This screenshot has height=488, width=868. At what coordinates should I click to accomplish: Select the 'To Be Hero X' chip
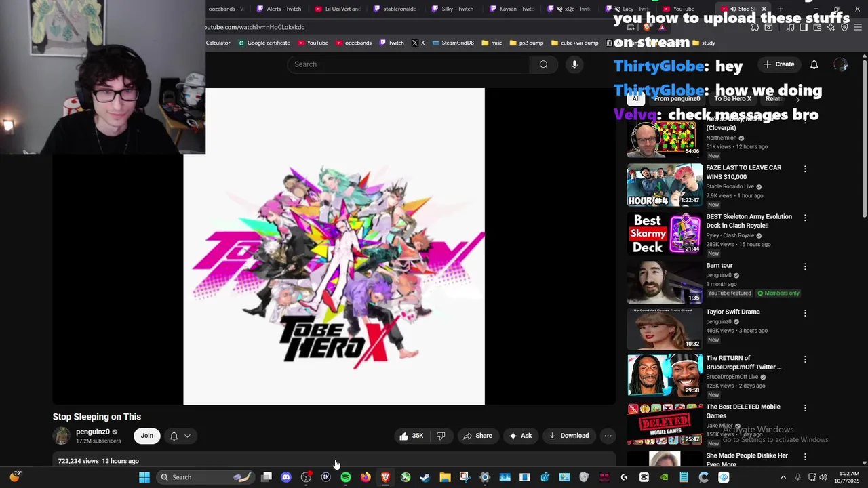point(732,99)
